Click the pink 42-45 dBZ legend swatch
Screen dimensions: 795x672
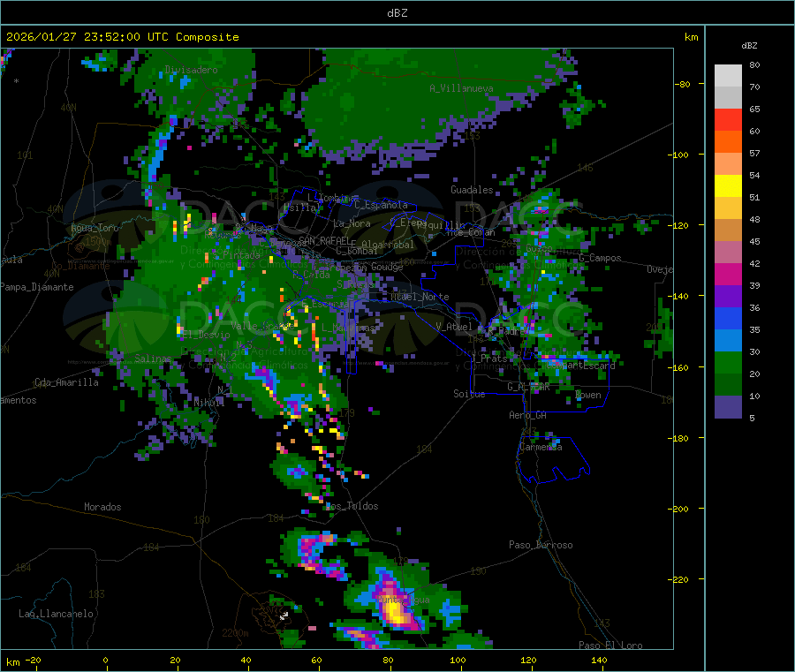(x=728, y=253)
